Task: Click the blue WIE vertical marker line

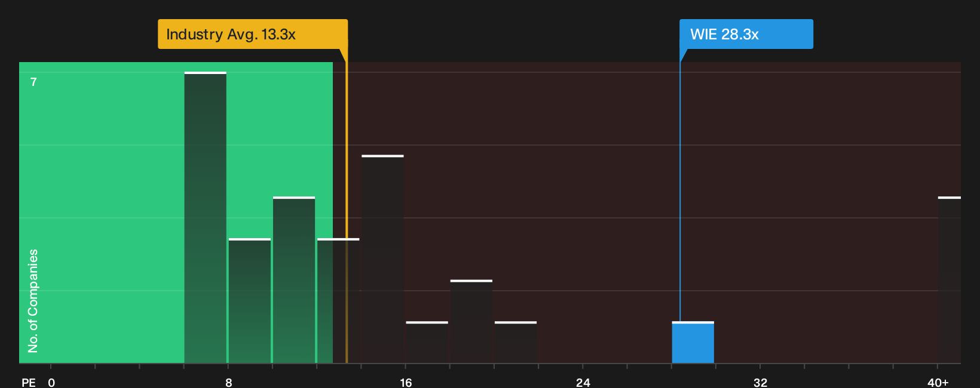Action: tap(680, 191)
